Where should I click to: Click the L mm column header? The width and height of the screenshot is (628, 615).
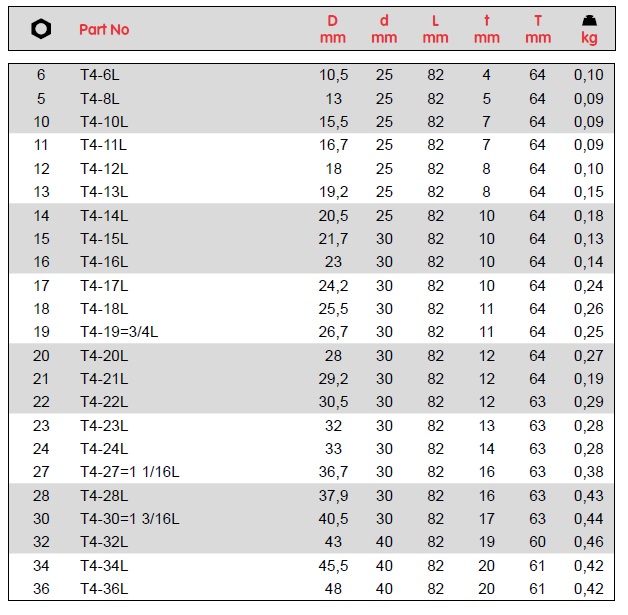pos(435,29)
